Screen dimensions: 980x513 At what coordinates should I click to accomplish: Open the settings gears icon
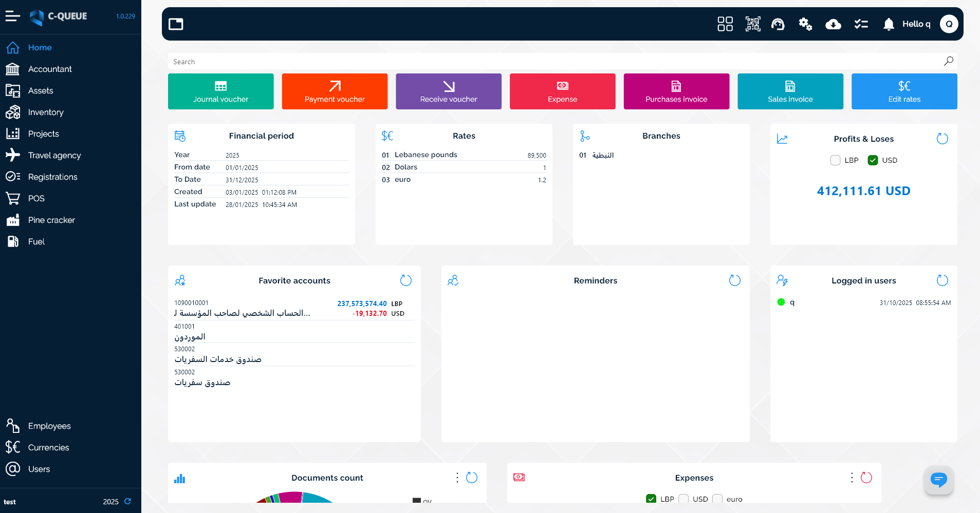point(805,24)
